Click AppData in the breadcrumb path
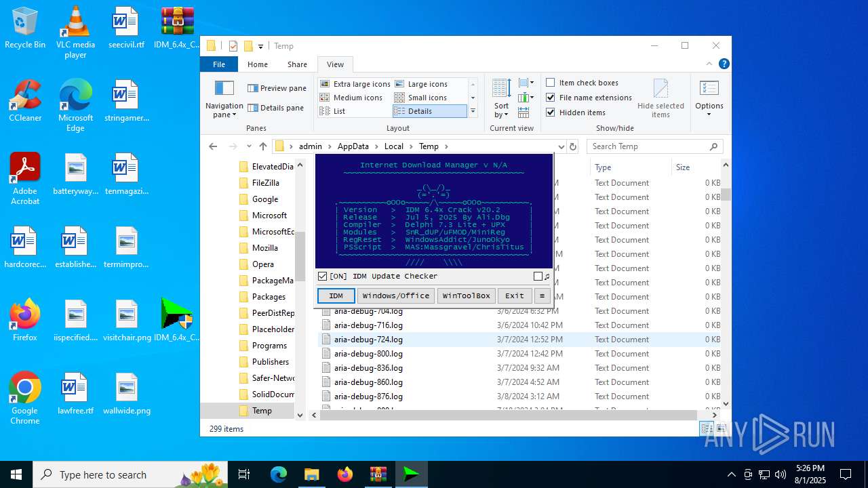868x488 pixels. pyautogui.click(x=353, y=146)
